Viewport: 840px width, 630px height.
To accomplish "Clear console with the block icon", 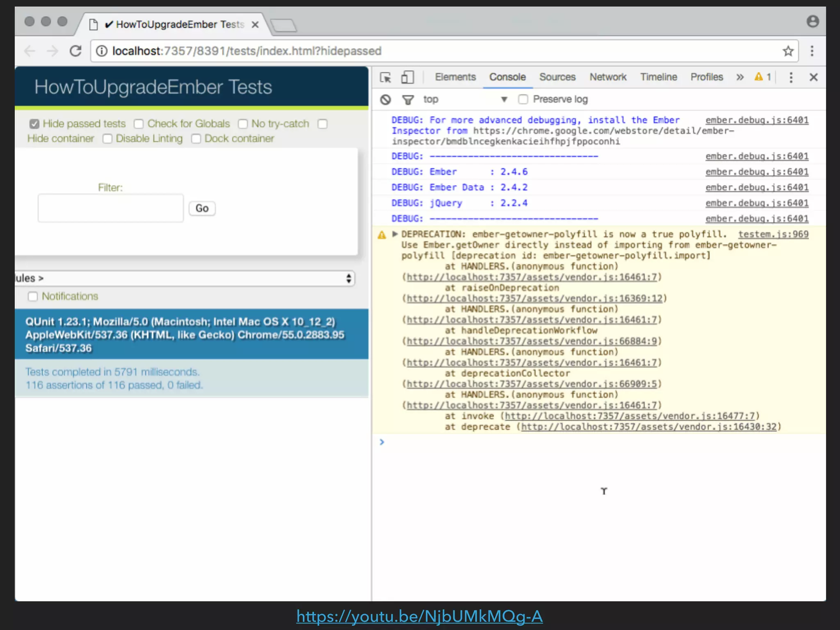I will coord(385,100).
